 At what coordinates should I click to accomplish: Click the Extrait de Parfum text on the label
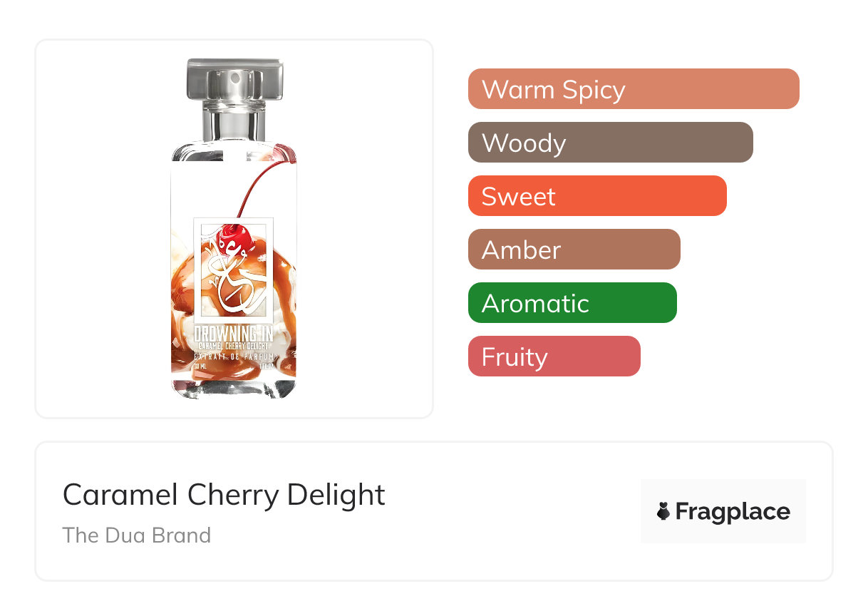[x=234, y=355]
